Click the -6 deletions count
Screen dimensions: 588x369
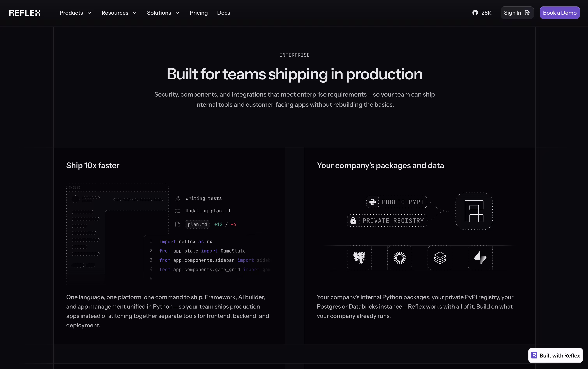(233, 224)
